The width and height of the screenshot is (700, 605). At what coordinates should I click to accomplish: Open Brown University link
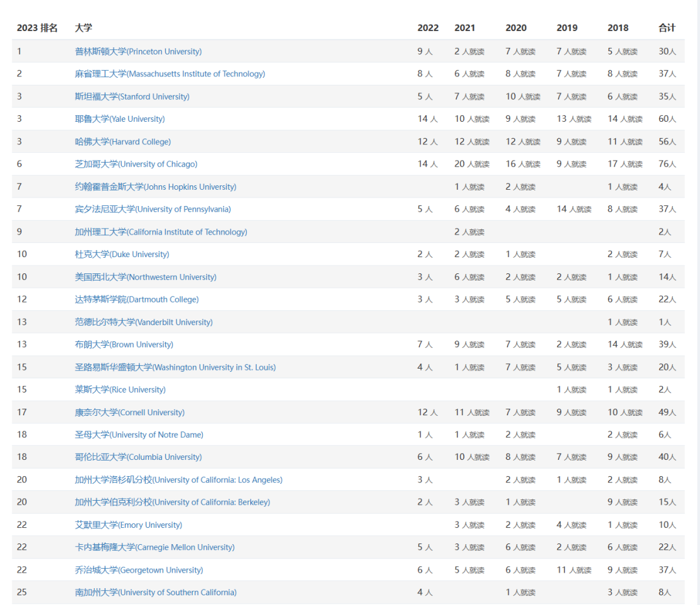tap(124, 345)
